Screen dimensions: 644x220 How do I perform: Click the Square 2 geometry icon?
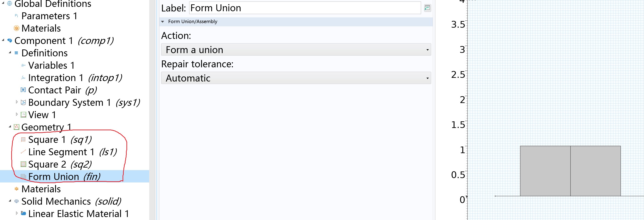point(23,164)
